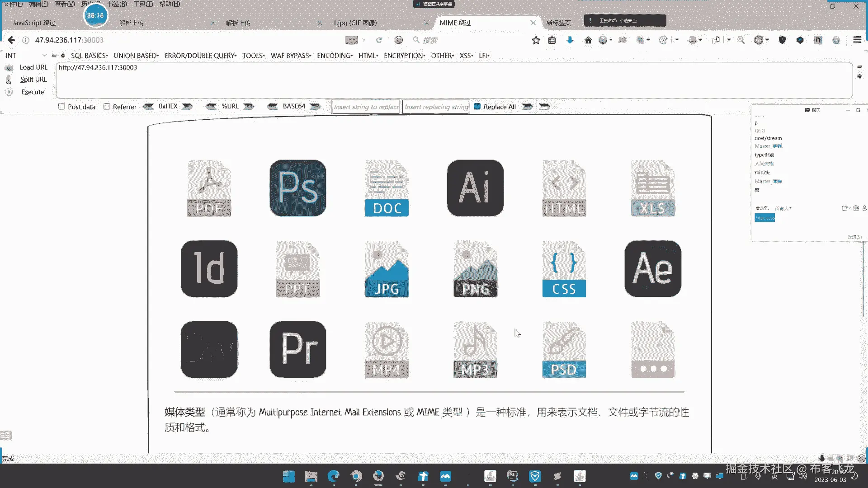
Task: Toggle the Replace All checkbox
Action: [477, 107]
